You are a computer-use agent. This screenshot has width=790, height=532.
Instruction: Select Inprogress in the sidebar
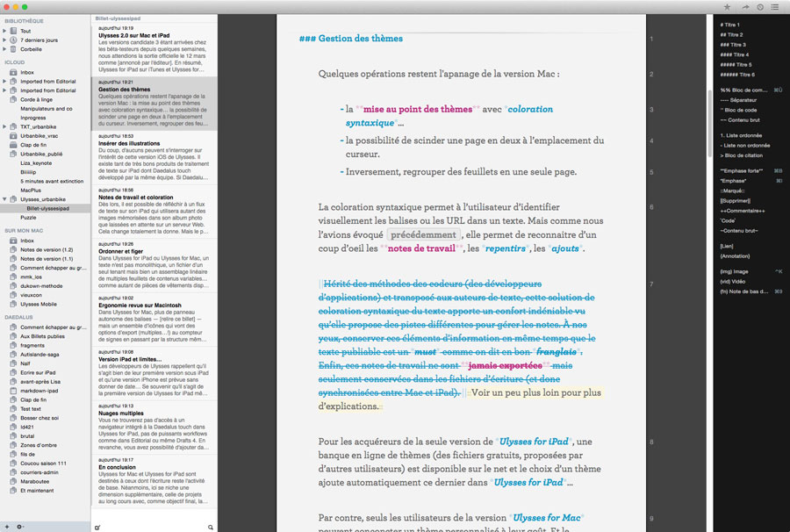coord(32,118)
